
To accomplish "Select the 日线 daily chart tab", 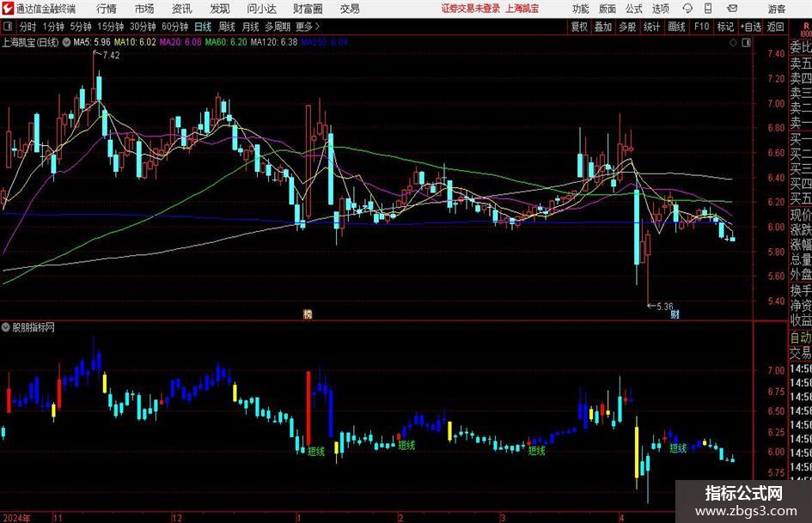I will click(x=203, y=27).
